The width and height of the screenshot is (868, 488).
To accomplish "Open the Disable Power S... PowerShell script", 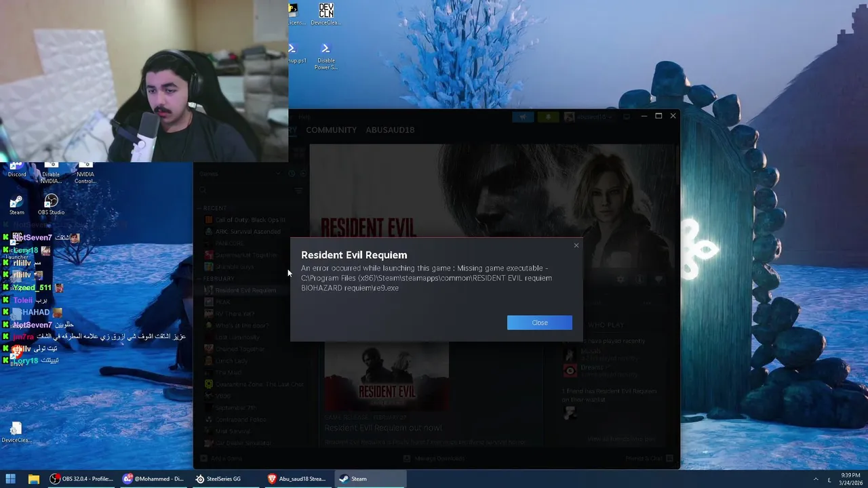I will [325, 57].
